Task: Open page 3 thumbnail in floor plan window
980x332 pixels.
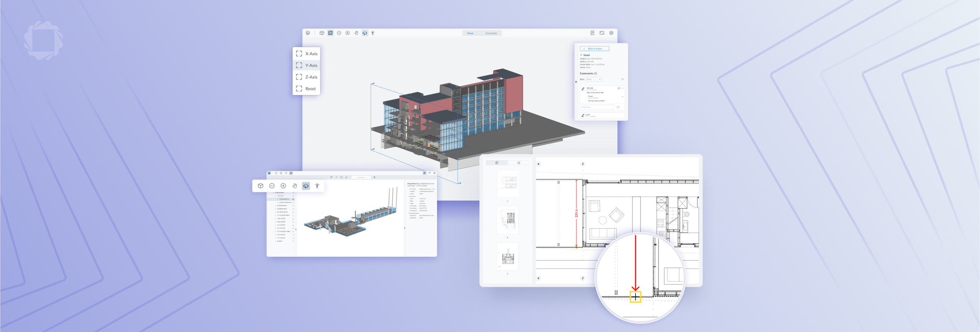Action: coord(508,256)
